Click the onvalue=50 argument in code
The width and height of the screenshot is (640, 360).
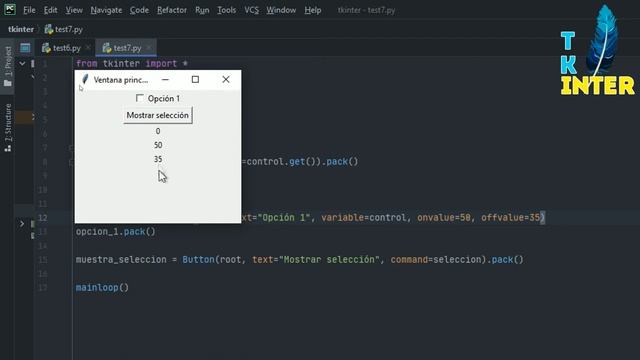(x=444, y=218)
